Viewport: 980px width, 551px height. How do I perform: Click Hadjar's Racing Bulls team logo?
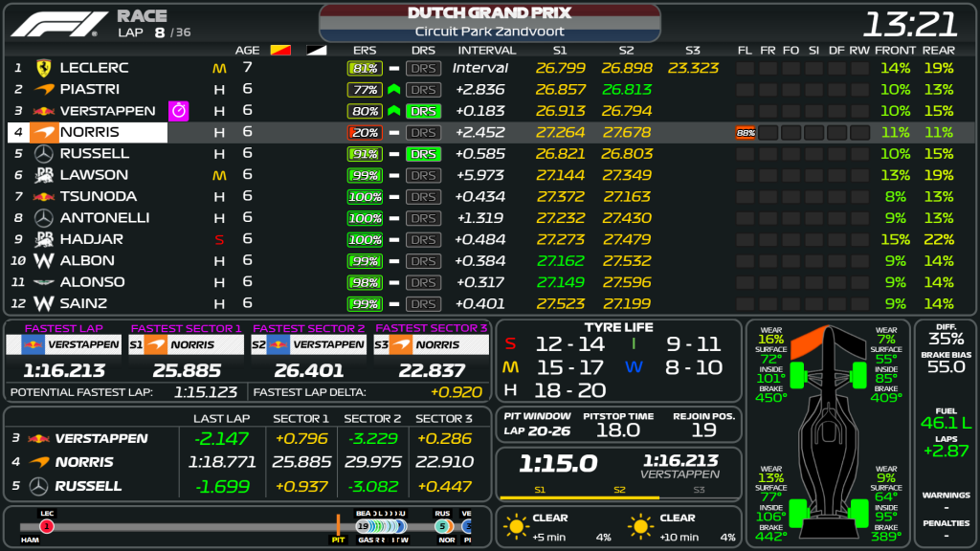[x=43, y=239]
